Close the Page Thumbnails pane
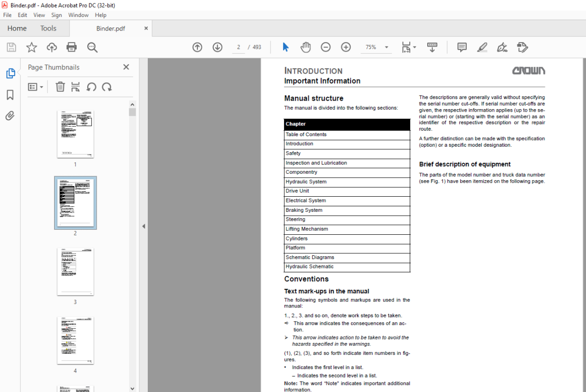 (x=126, y=67)
